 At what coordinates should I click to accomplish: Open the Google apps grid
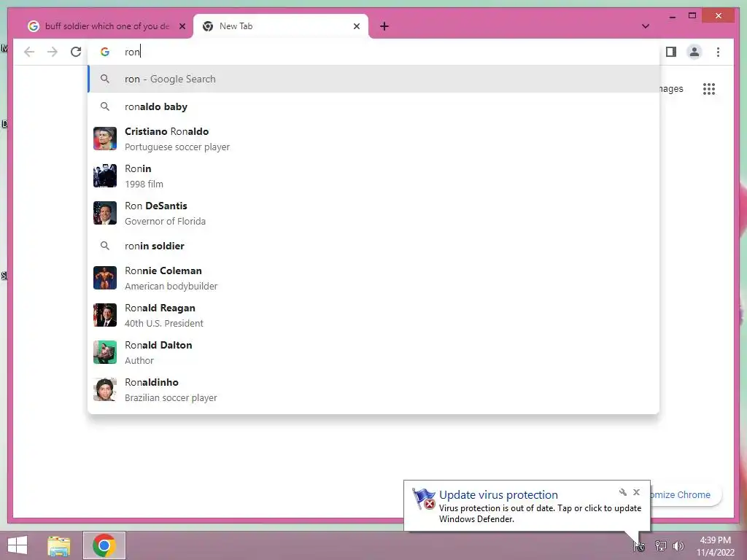[x=709, y=89]
